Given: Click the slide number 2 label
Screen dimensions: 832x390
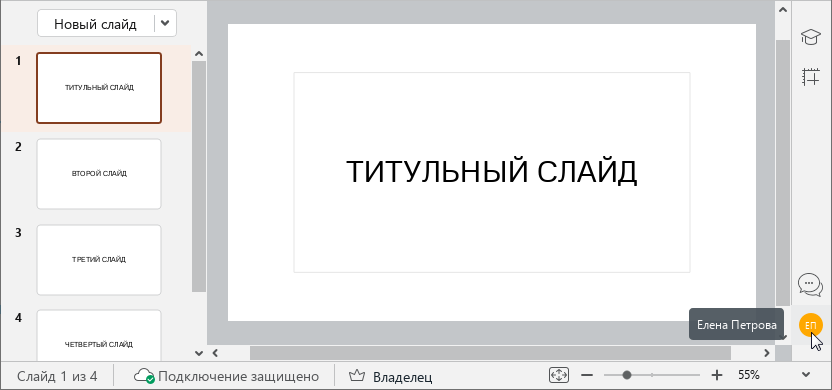Looking at the screenshot, I should [18, 147].
